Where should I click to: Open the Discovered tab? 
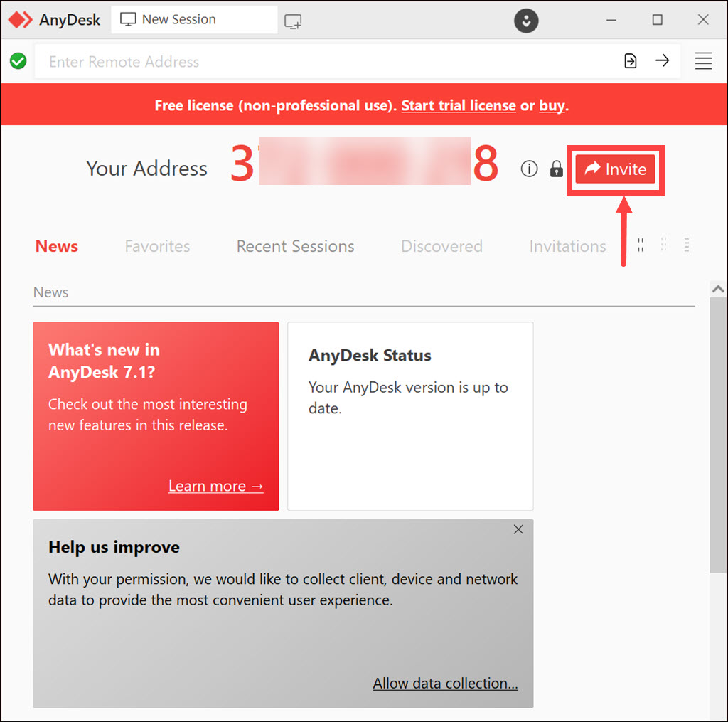pyautogui.click(x=441, y=246)
